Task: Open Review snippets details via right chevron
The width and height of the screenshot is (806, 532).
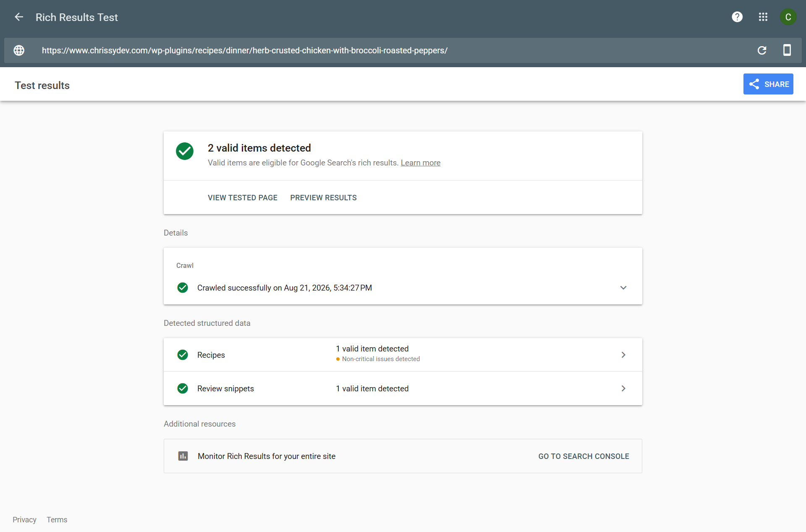Action: point(623,388)
